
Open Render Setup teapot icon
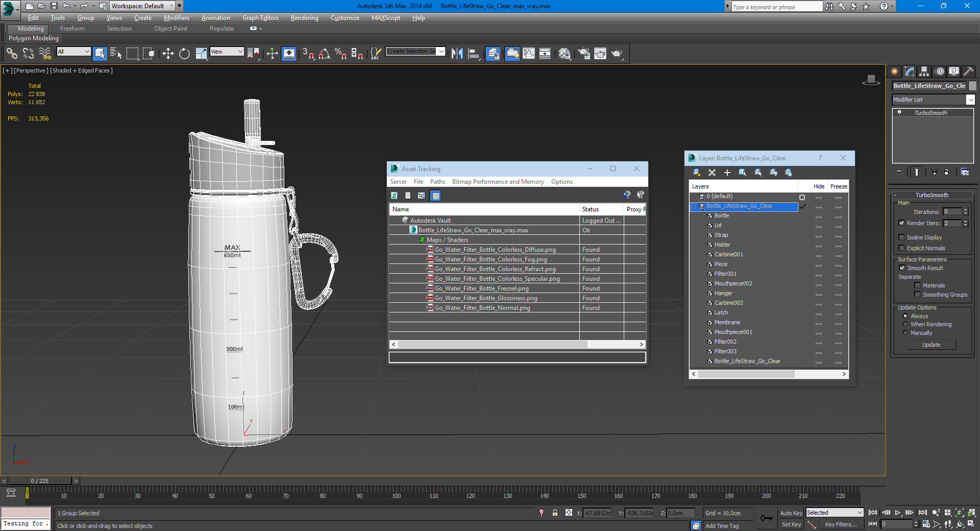pyautogui.click(x=584, y=53)
